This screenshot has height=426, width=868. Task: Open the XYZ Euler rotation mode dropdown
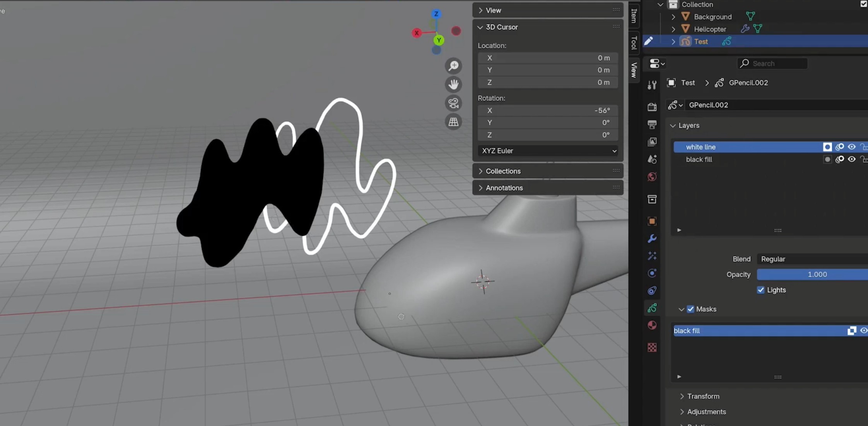pos(548,151)
